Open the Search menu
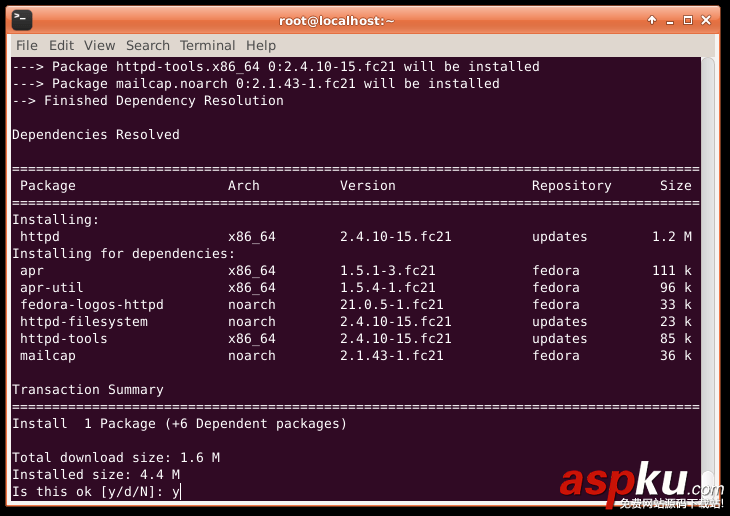 pyautogui.click(x=148, y=45)
